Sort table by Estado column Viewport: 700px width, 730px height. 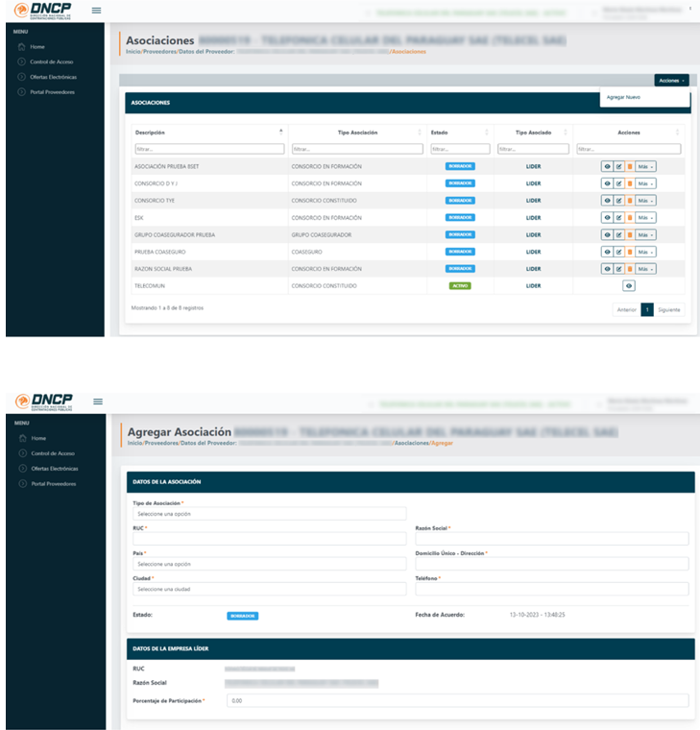tap(486, 132)
